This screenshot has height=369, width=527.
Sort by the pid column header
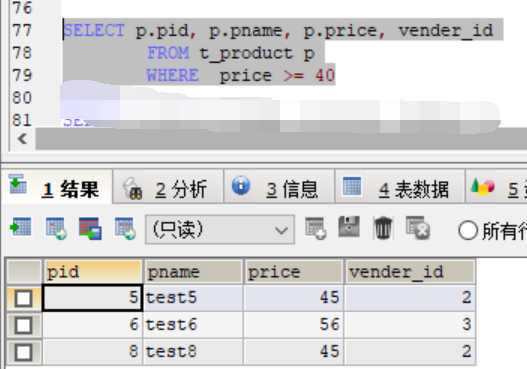pyautogui.click(x=92, y=271)
